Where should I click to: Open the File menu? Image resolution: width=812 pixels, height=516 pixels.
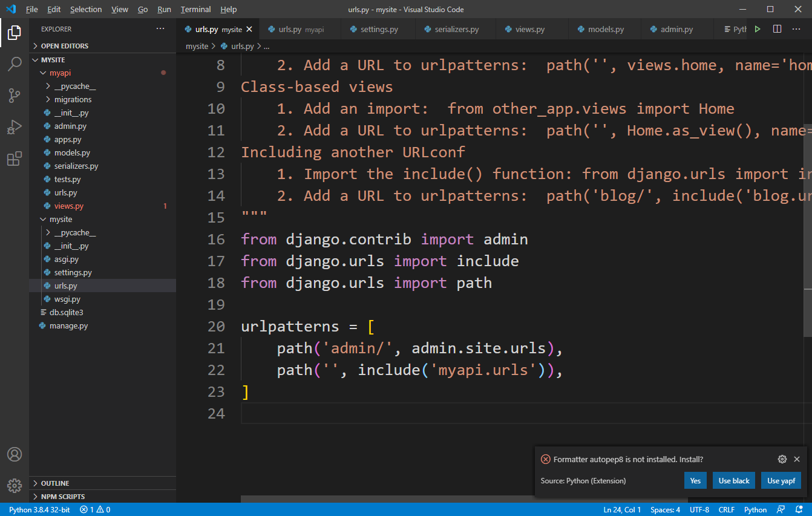(x=31, y=9)
